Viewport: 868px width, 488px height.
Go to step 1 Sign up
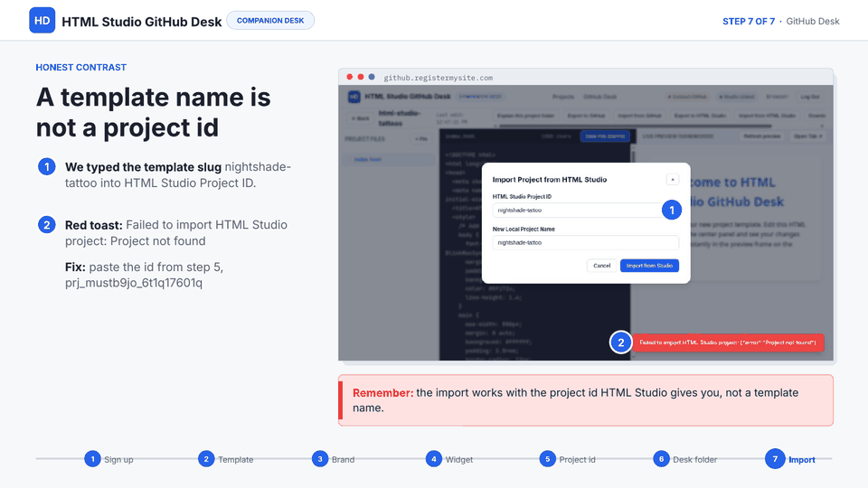(109, 459)
